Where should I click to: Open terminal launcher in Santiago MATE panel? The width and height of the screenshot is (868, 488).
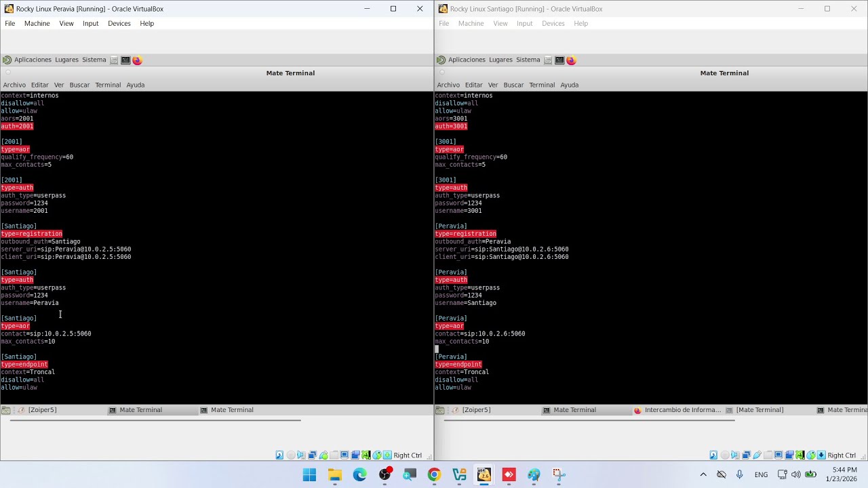point(559,60)
